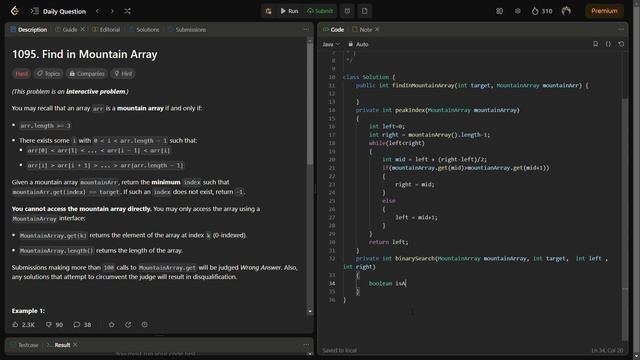Open code panel more options menu
The width and height of the screenshot is (640, 360).
coord(621,29)
